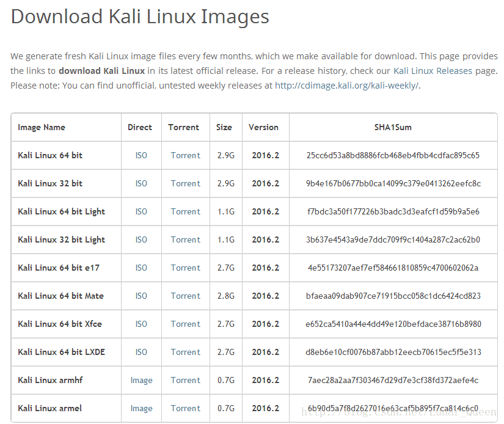Screen dimensions: 504x424
Task: Visit the cdimage.kali.org/kali-weekly link
Action: pos(347,86)
